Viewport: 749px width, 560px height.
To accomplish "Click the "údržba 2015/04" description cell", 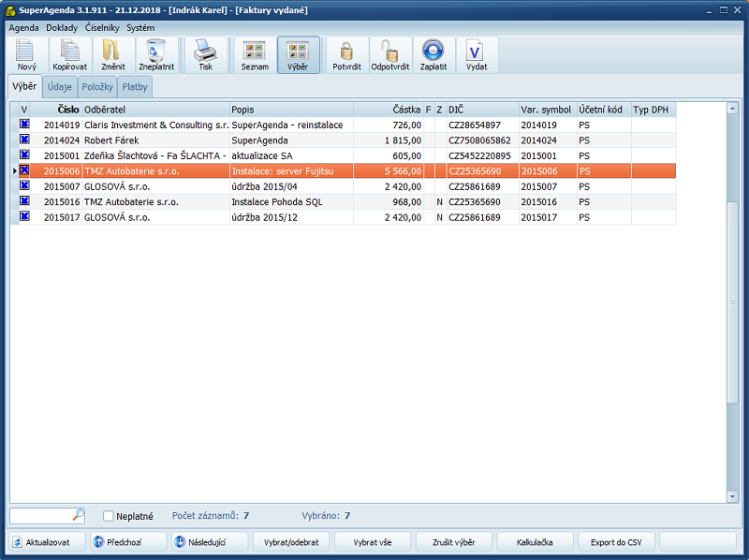I will 291,186.
